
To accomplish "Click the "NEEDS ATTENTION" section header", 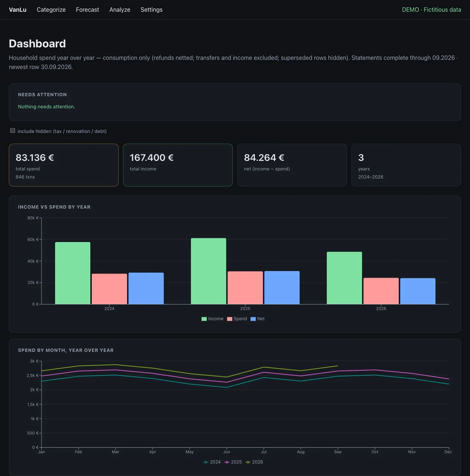I will coord(43,95).
